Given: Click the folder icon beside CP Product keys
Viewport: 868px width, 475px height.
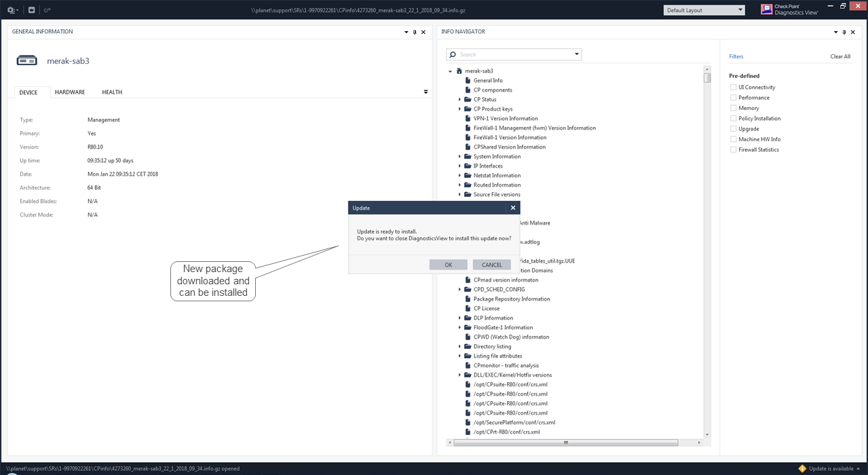Looking at the screenshot, I should [468, 109].
